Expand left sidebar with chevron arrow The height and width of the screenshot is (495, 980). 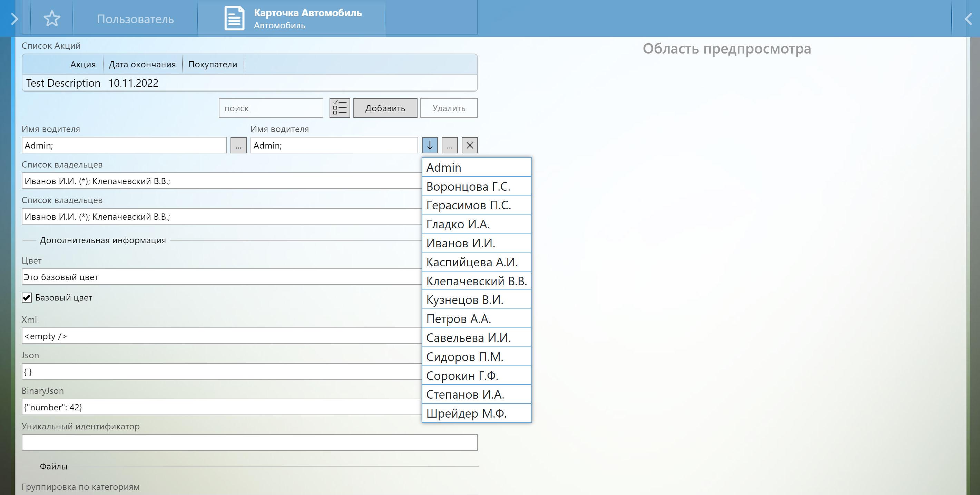pyautogui.click(x=14, y=18)
